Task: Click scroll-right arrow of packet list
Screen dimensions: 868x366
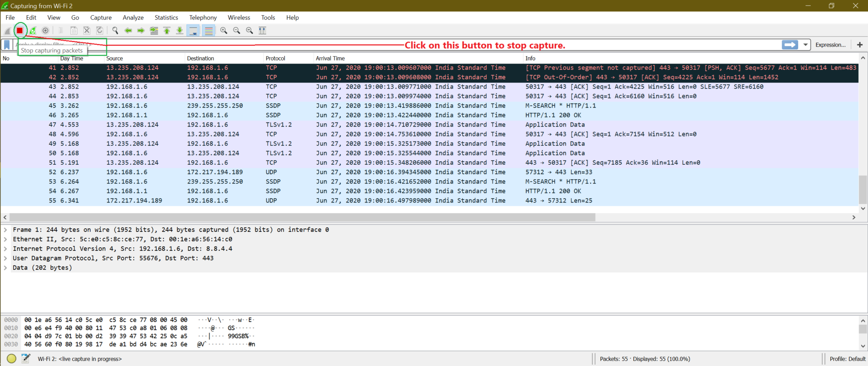Action: pyautogui.click(x=854, y=217)
